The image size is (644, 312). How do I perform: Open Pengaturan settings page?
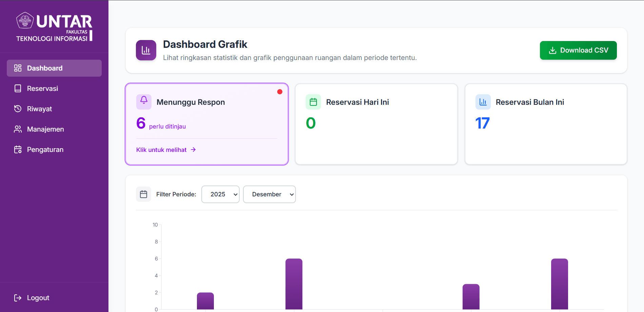(x=45, y=150)
